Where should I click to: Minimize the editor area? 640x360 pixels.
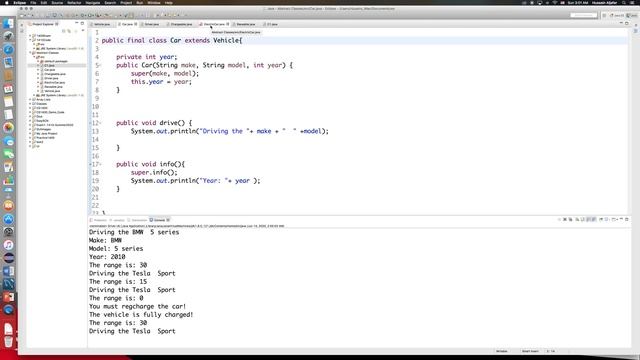point(621,24)
